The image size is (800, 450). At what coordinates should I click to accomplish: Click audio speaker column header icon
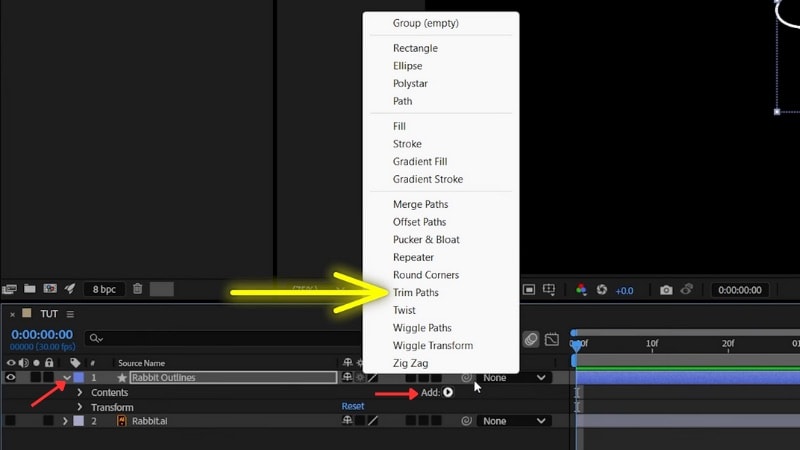[x=23, y=363]
